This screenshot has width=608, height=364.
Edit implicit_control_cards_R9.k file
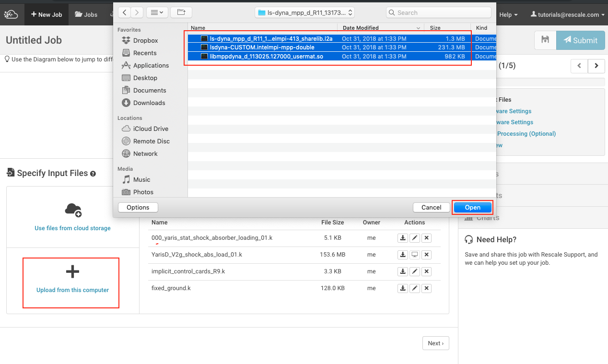415,271
